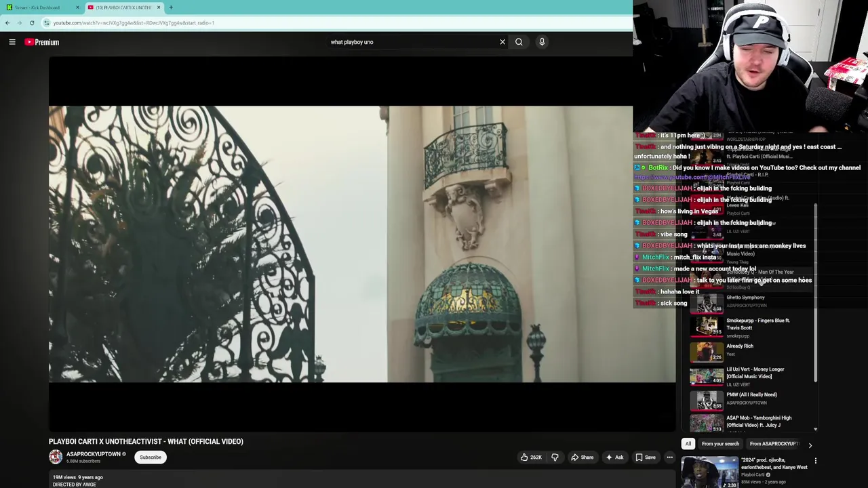Select the 'All' filter chip
This screenshot has width=868, height=488.
pos(688,444)
